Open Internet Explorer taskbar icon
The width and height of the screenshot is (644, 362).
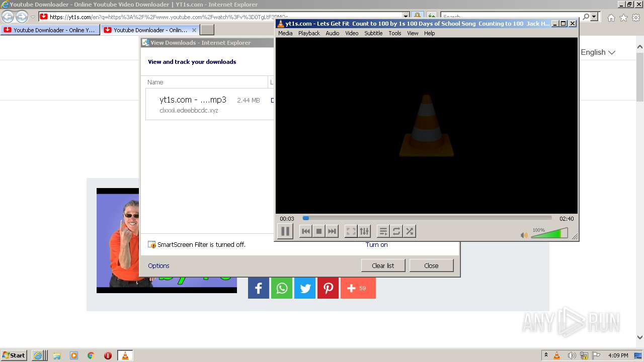[39, 355]
